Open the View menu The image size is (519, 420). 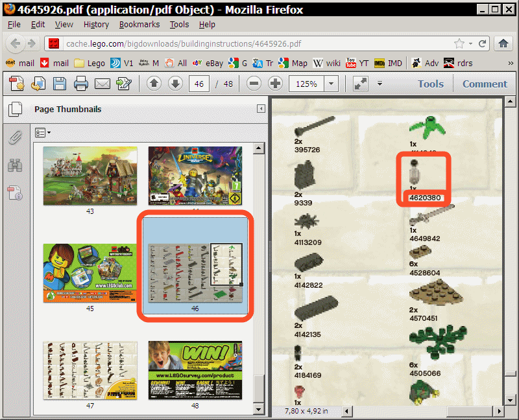click(x=64, y=25)
